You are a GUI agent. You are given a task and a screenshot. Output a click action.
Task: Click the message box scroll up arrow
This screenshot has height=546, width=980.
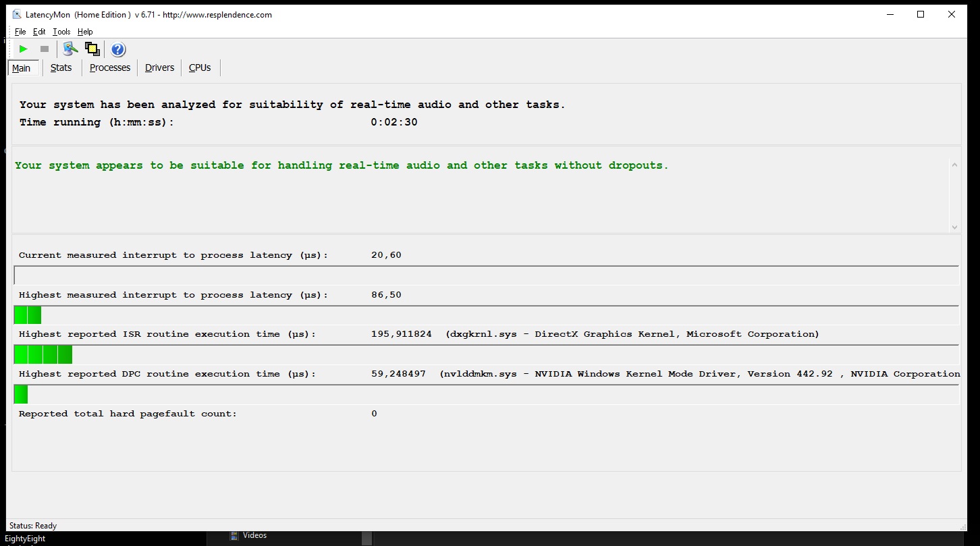pyautogui.click(x=954, y=165)
